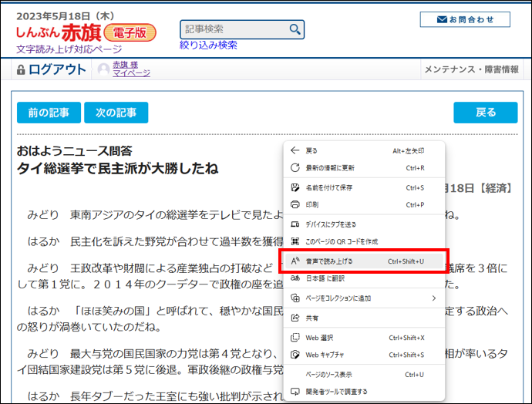Screen dimensions: 532x404
Task: Click the Web capture icon
Action: 295,355
